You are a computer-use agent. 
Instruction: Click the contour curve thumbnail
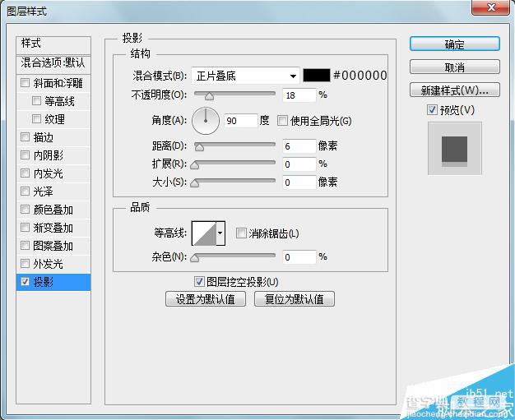[x=204, y=233]
